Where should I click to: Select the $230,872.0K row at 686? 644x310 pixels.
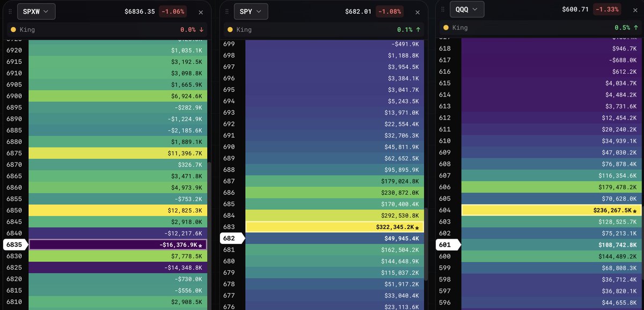[x=334, y=193]
